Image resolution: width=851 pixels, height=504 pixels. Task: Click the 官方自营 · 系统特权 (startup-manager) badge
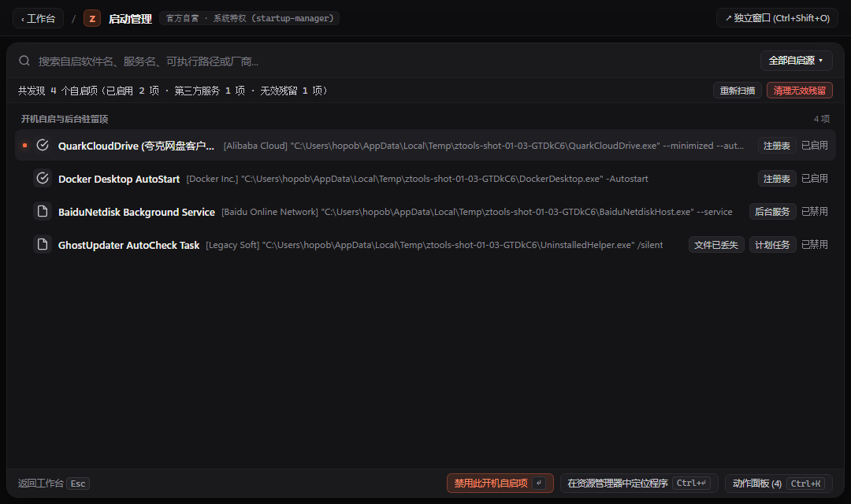250,18
